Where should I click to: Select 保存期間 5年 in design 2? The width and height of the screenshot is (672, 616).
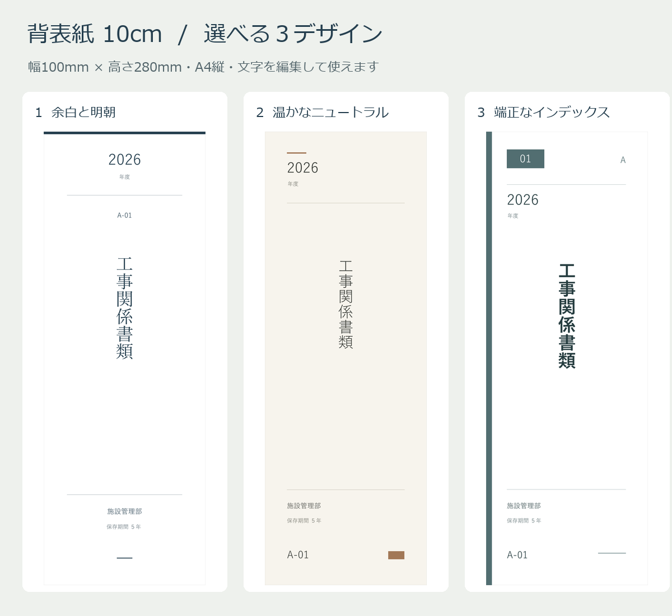pyautogui.click(x=304, y=521)
